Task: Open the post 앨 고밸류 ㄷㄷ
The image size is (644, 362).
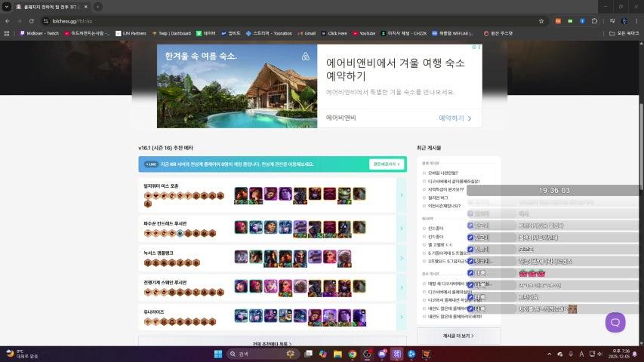Action: (x=440, y=244)
